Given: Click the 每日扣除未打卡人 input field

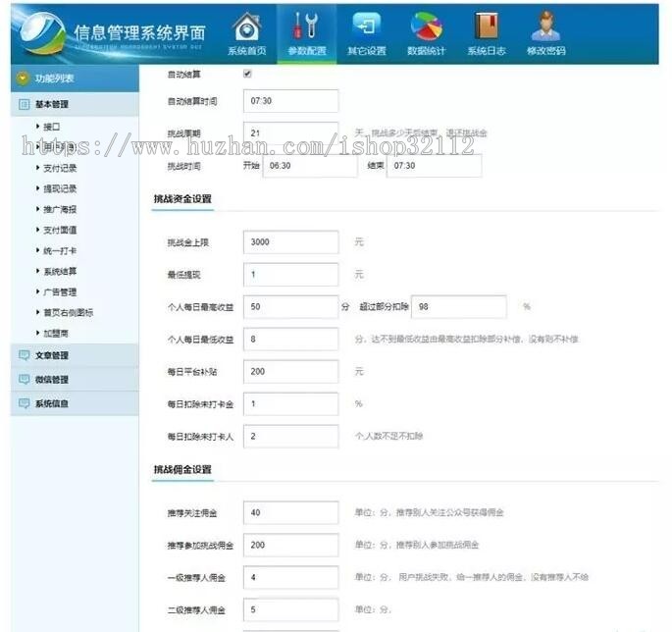Looking at the screenshot, I should [x=290, y=437].
